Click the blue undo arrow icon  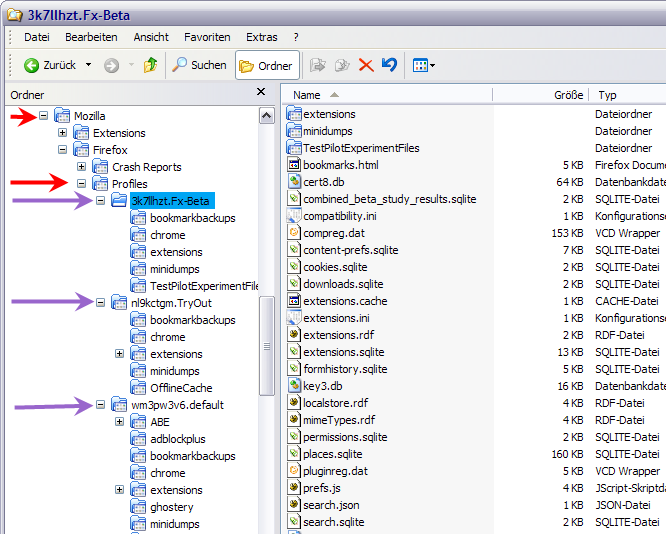point(389,65)
